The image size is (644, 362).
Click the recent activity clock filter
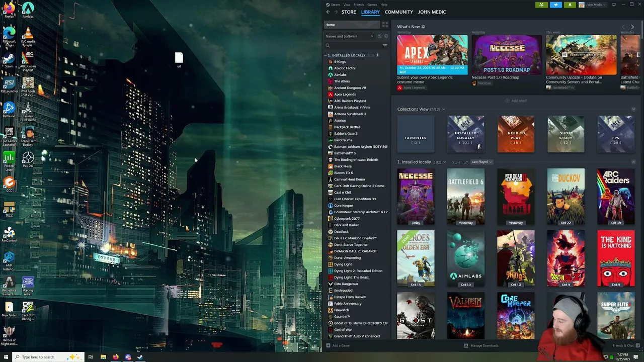(x=379, y=36)
